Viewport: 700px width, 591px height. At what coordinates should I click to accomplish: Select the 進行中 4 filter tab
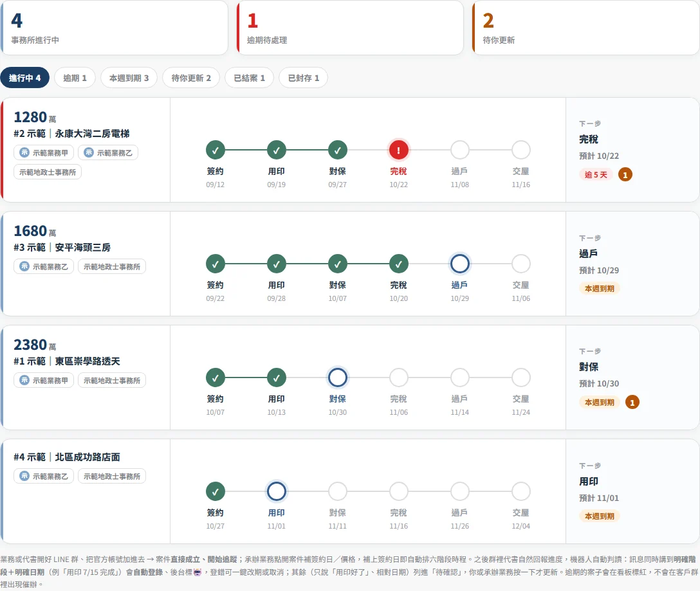pos(25,78)
